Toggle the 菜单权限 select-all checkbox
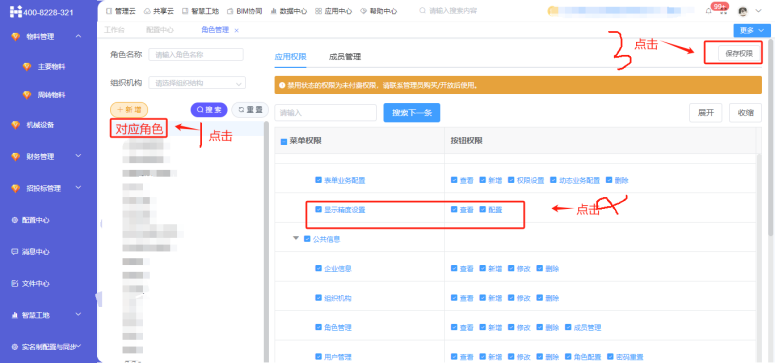Viewport: 775px width, 364px height. pos(284,141)
